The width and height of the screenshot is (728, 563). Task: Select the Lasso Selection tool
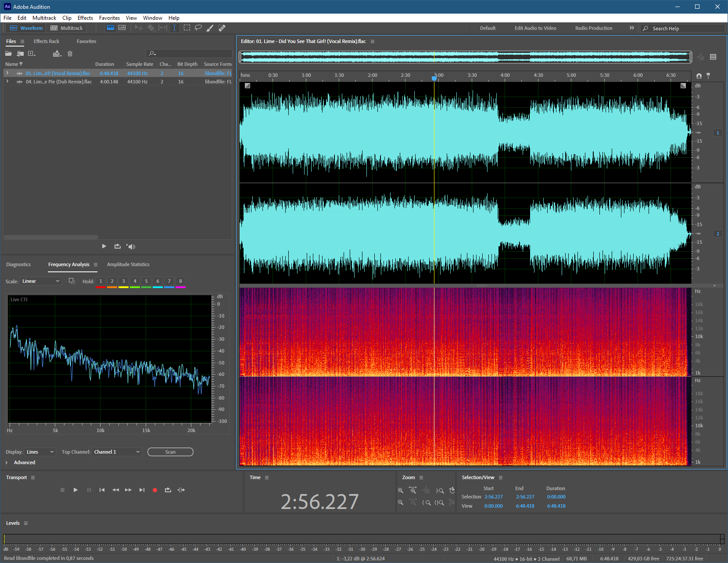pyautogui.click(x=198, y=28)
